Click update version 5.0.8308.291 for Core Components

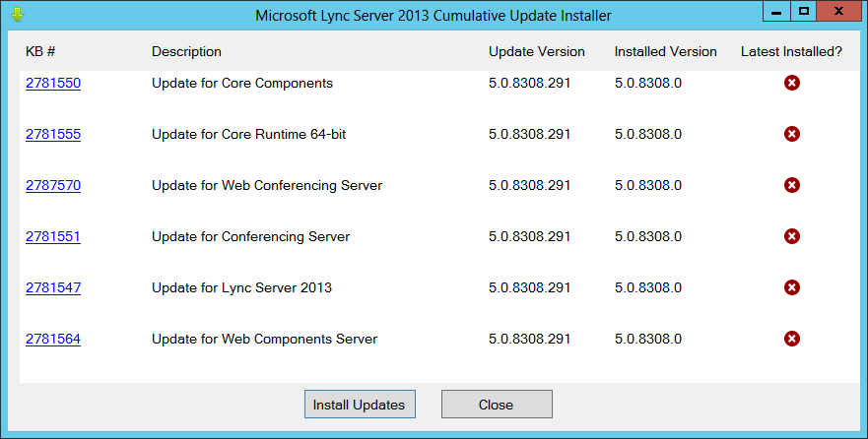click(x=529, y=83)
